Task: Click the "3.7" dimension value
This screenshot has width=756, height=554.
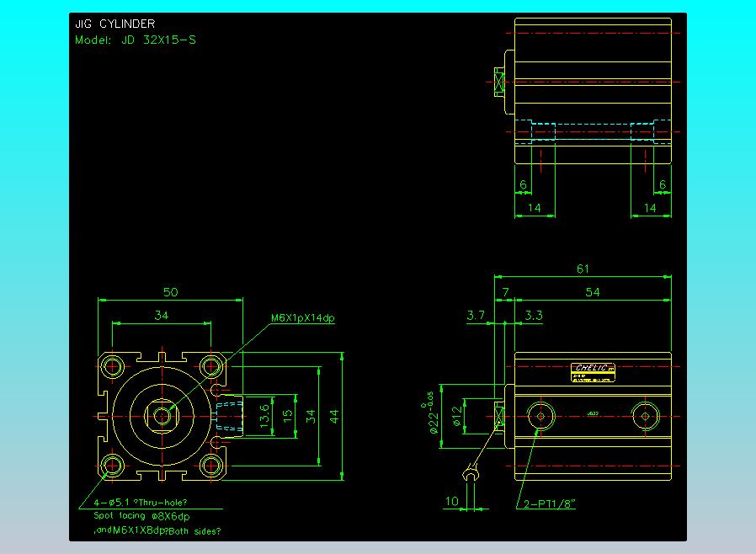Action: point(476,316)
